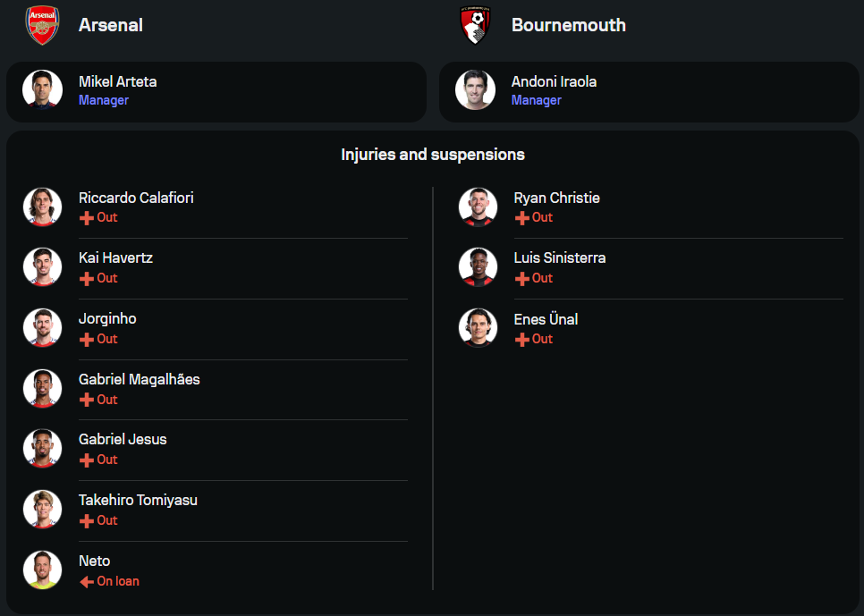Screen dimensions: 864x616
Task: Click Mikel Arteta's manager photo
Action: [42, 90]
